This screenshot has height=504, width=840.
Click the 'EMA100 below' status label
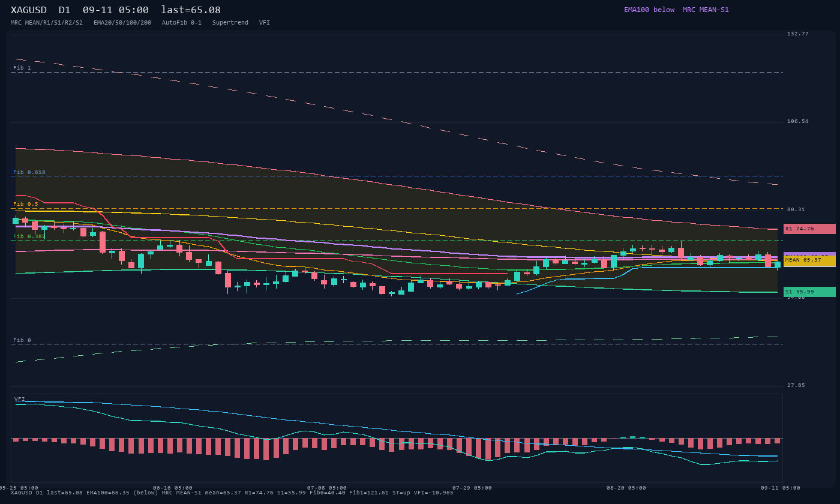coord(649,10)
